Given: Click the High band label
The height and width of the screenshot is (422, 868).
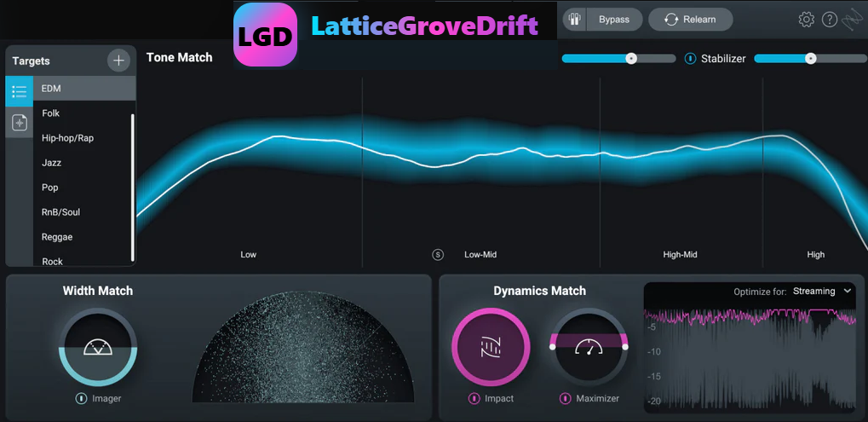Looking at the screenshot, I should tap(815, 255).
